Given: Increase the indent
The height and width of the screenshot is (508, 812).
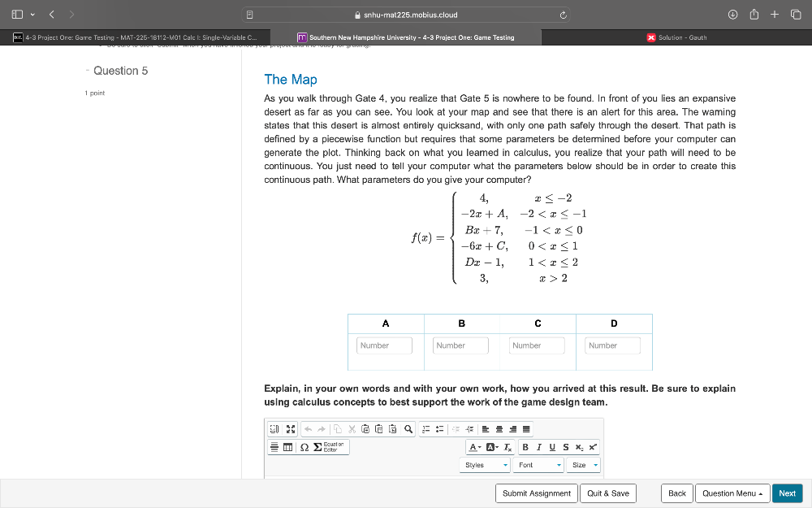Looking at the screenshot, I should coord(469,429).
